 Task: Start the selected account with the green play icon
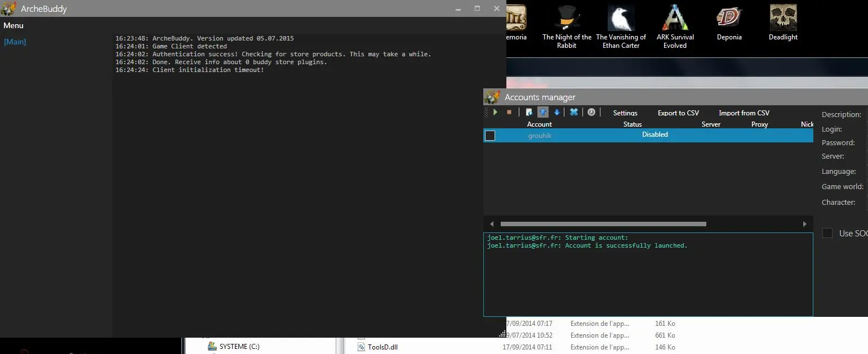pos(496,112)
